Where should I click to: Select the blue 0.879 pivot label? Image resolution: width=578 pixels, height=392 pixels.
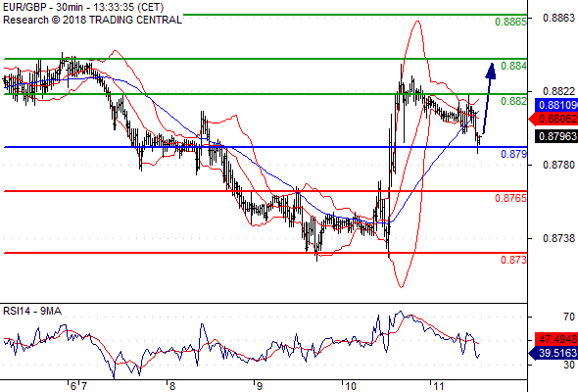(513, 154)
